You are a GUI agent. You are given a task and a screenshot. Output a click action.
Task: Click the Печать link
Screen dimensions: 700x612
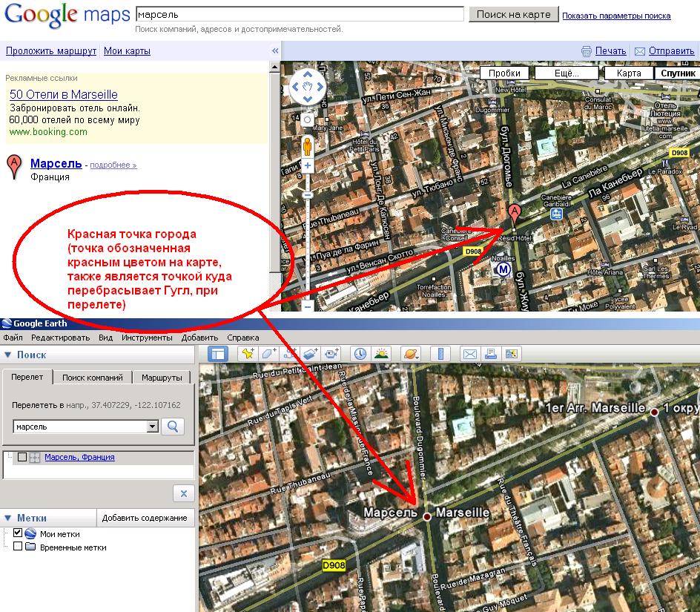pyautogui.click(x=610, y=51)
